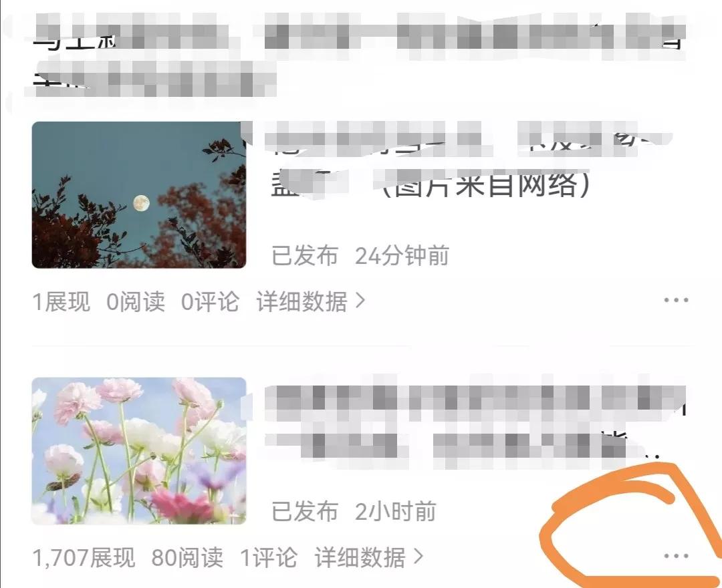Viewport: 722px width, 588px height.
Task: Select the 0评论 comment count
Action: pyautogui.click(x=211, y=302)
